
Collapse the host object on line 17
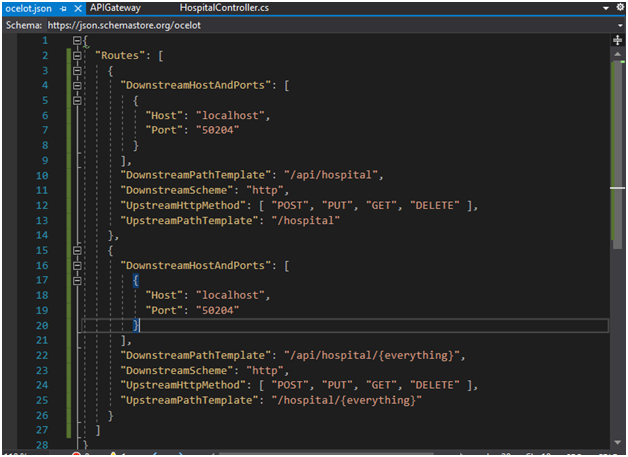point(77,281)
